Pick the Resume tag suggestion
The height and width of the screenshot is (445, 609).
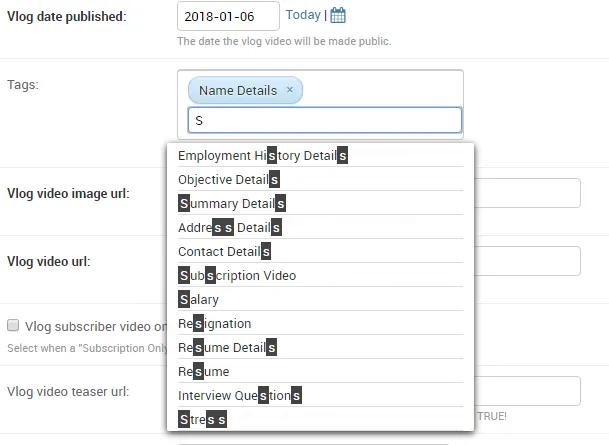tap(203, 371)
